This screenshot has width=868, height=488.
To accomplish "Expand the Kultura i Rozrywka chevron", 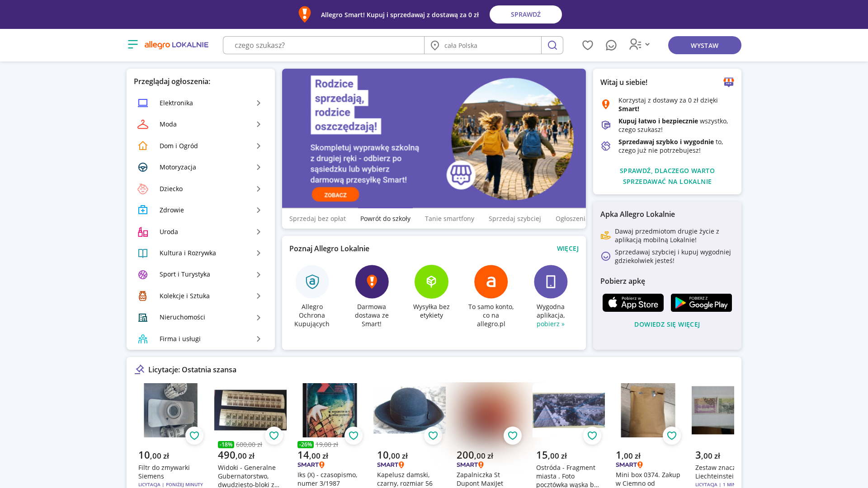I will 259,253.
